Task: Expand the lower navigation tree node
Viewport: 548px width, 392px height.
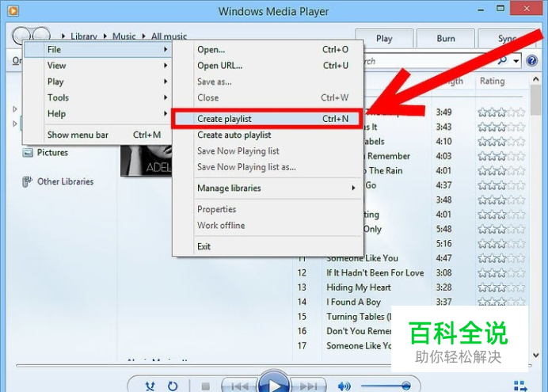Action: click(15, 124)
